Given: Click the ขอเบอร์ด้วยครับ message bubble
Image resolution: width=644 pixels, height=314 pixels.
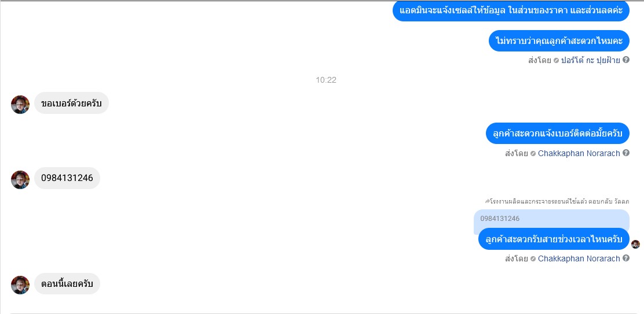Looking at the screenshot, I should [71, 103].
